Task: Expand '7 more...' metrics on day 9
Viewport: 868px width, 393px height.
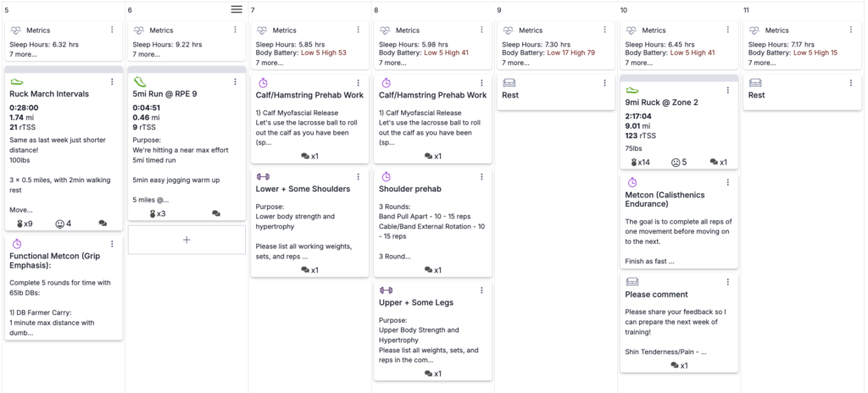Action: [x=517, y=63]
